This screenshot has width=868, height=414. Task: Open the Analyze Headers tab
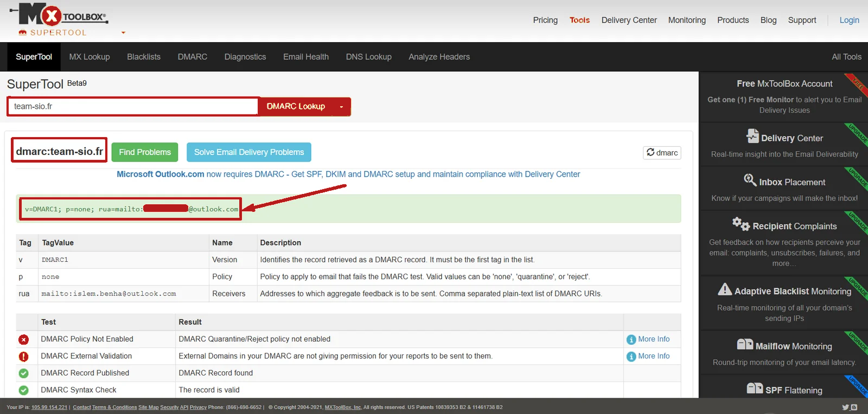coord(439,57)
